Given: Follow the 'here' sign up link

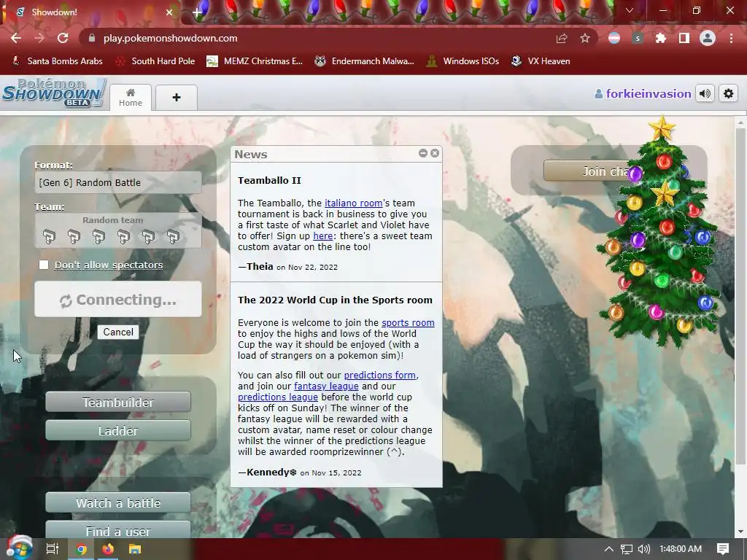Looking at the screenshot, I should tap(322, 236).
